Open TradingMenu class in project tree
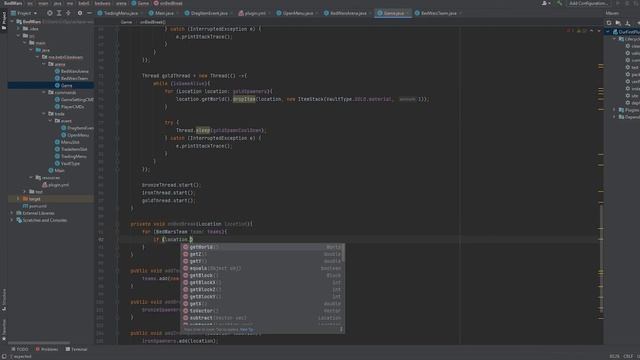This screenshot has width=640, height=360. [73, 156]
